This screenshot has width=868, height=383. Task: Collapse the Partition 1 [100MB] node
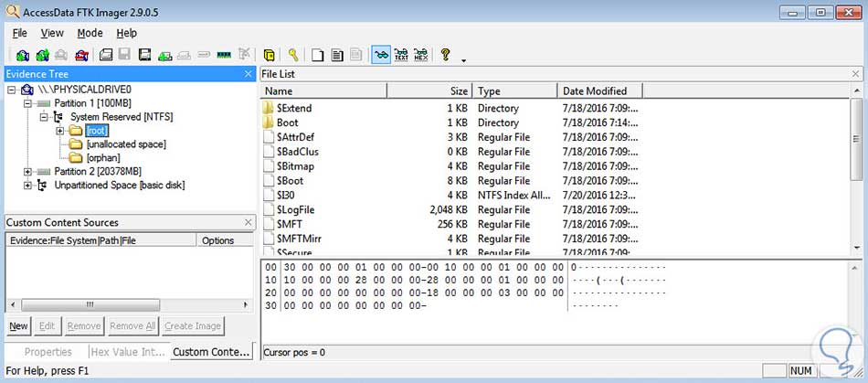click(x=27, y=103)
